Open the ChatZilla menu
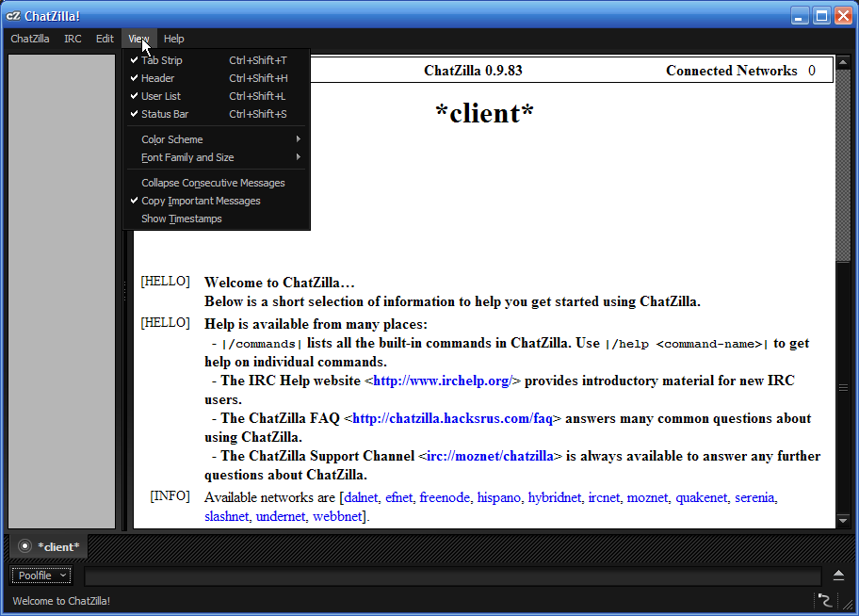 tap(30, 39)
